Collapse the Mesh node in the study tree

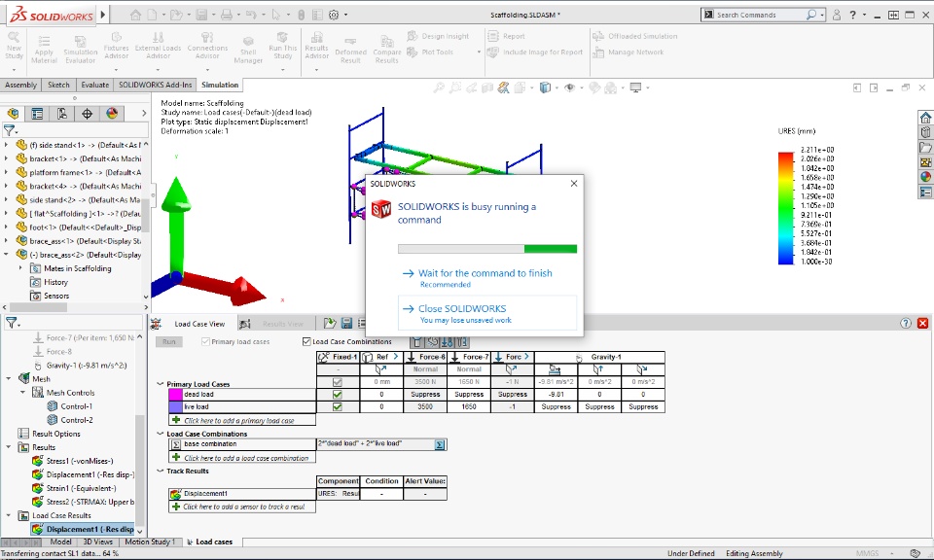pos(9,378)
